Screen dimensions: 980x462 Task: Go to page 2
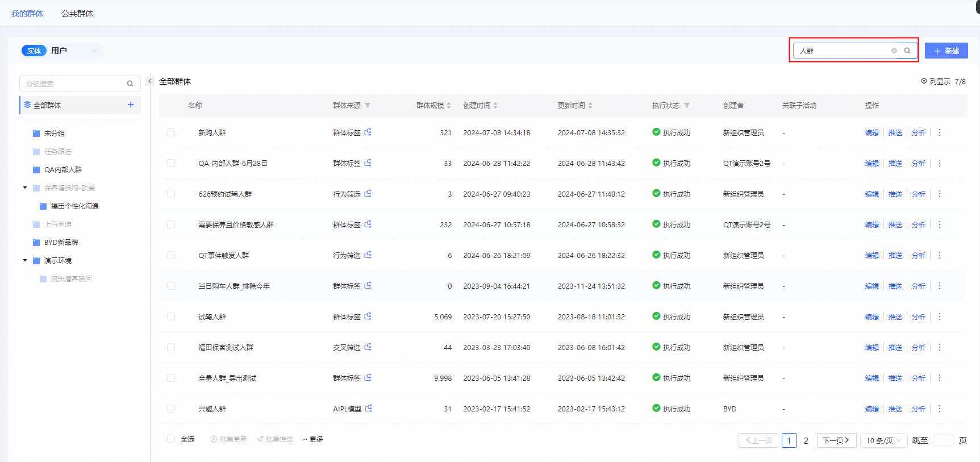pos(806,440)
